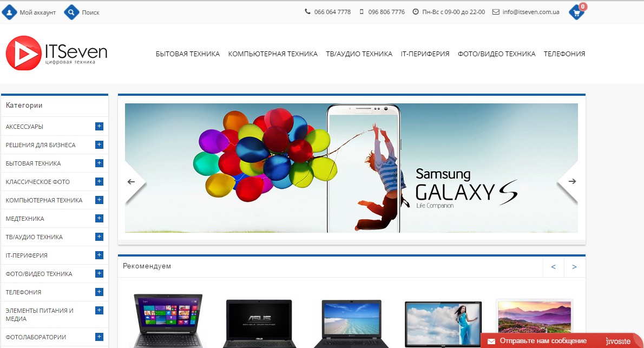Open IT-ПЕРИФЕРИЯ top menu
The width and height of the screenshot is (644, 348).
coord(425,54)
